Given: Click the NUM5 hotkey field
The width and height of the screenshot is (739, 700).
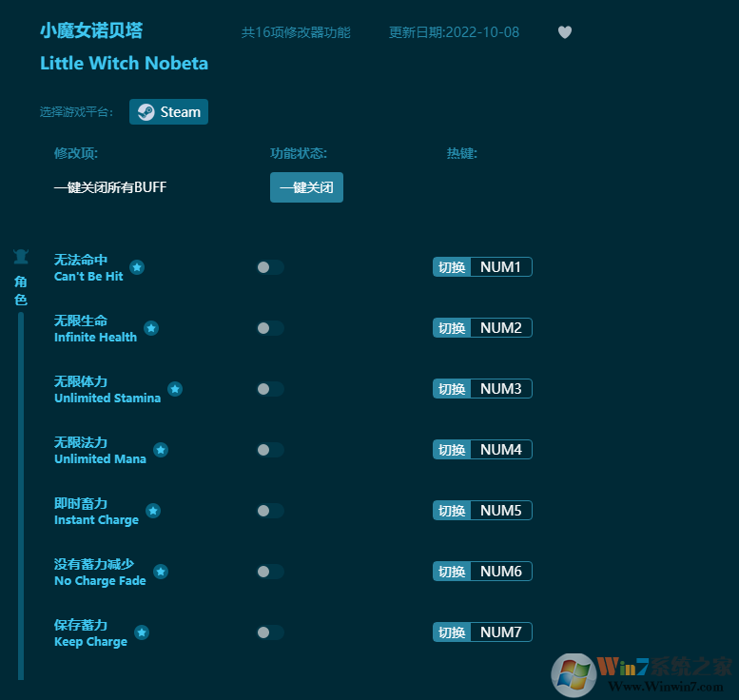Looking at the screenshot, I should point(501,510).
